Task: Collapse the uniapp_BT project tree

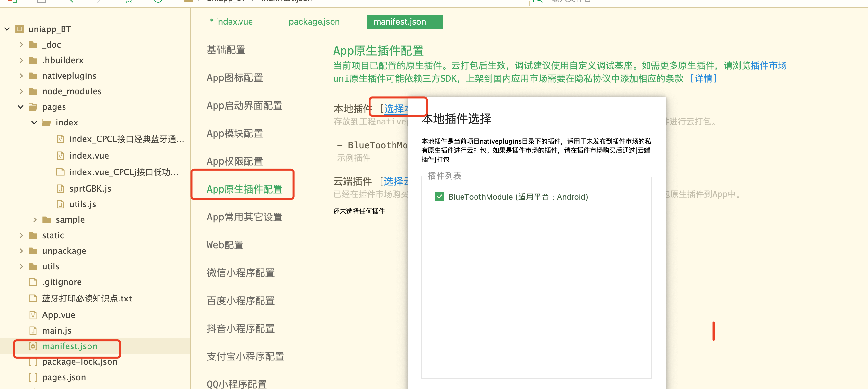Action: 7,29
